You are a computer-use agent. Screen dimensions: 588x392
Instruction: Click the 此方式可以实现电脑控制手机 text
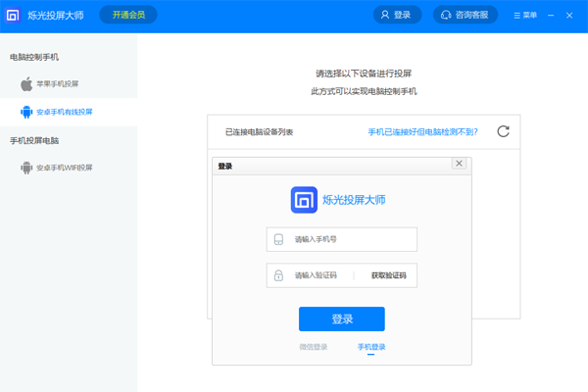pyautogui.click(x=364, y=91)
